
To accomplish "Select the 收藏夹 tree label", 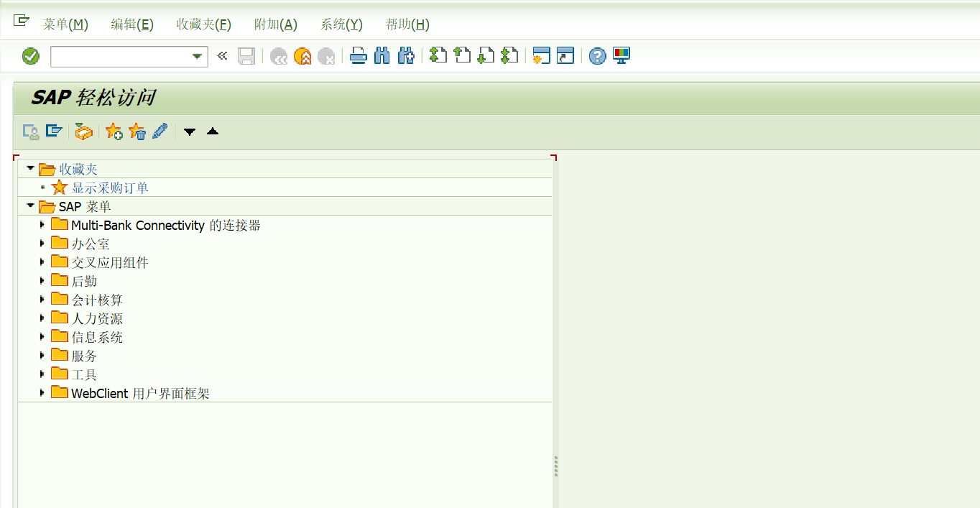I will 78,170.
